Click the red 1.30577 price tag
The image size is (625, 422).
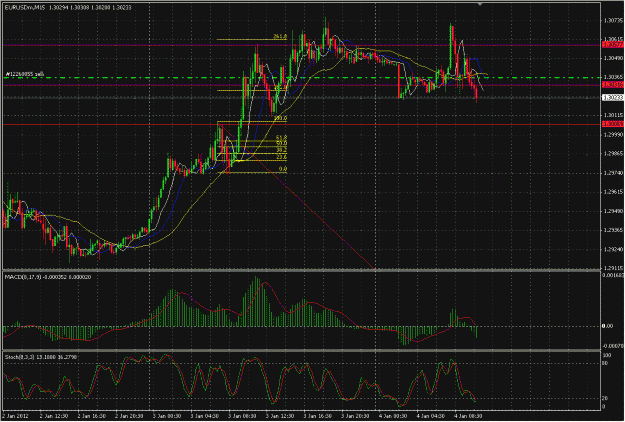tap(612, 45)
